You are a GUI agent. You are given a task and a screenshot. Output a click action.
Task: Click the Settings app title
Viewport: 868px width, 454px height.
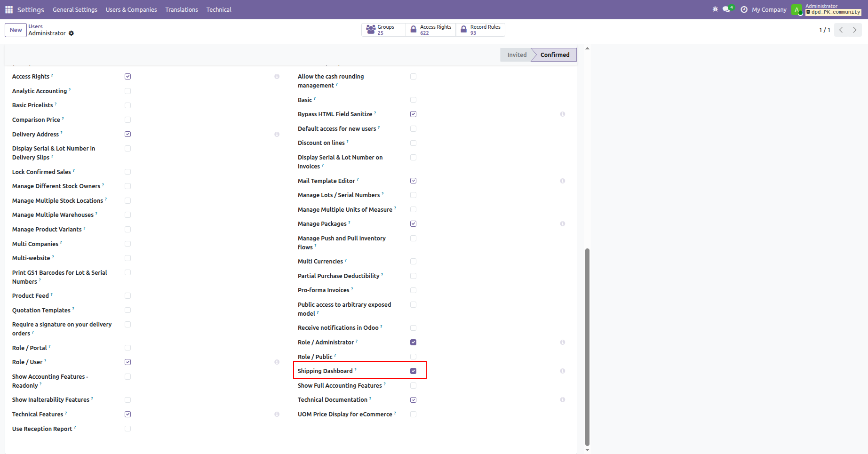(31, 9)
